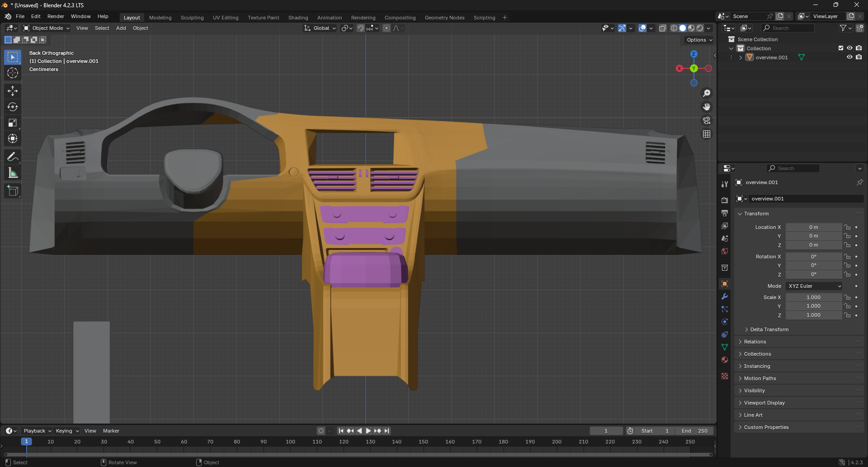Open rotation Mode XYZ Euler dropdown
868x467 pixels.
coord(814,286)
